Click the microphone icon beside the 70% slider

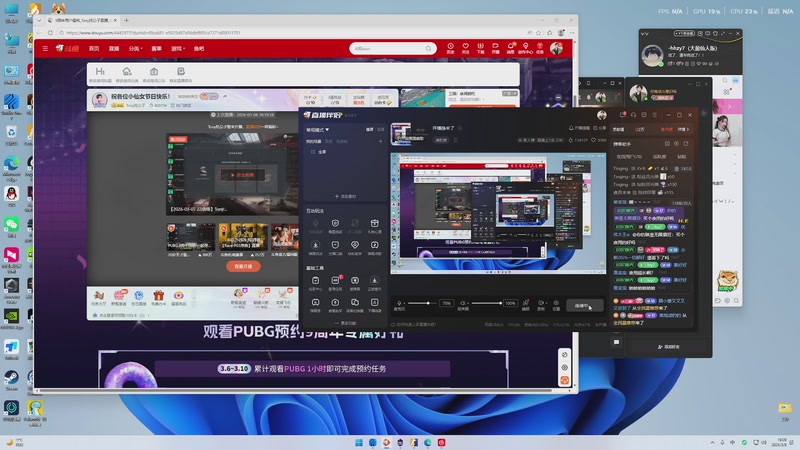(399, 303)
